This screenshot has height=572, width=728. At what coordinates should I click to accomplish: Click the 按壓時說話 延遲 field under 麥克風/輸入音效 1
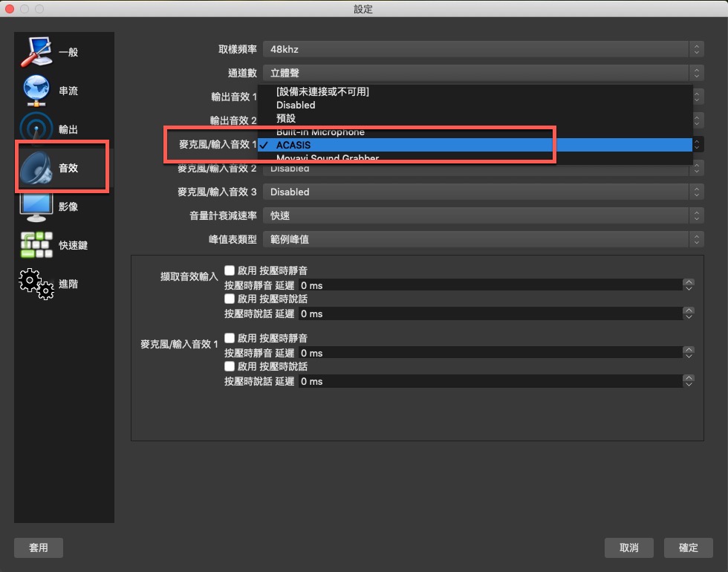[490, 381]
